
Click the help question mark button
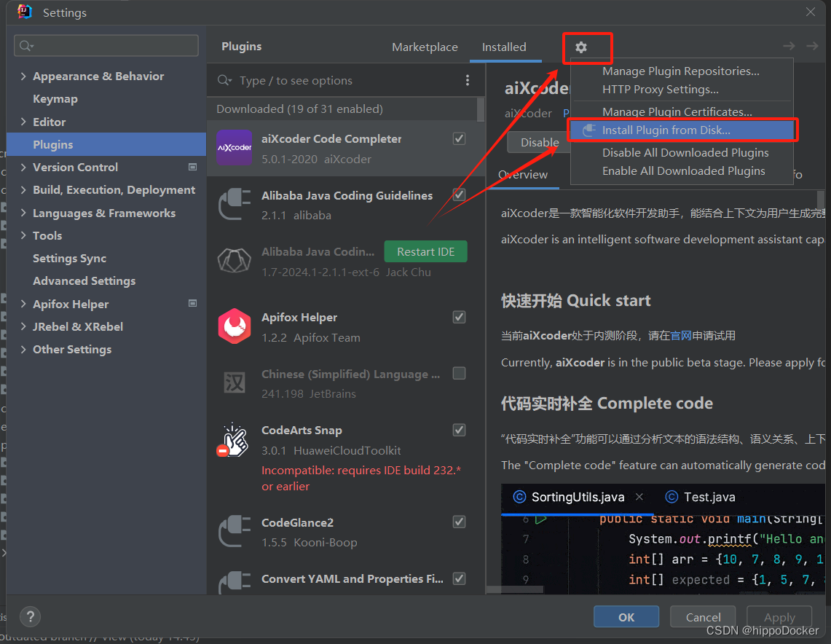(30, 616)
